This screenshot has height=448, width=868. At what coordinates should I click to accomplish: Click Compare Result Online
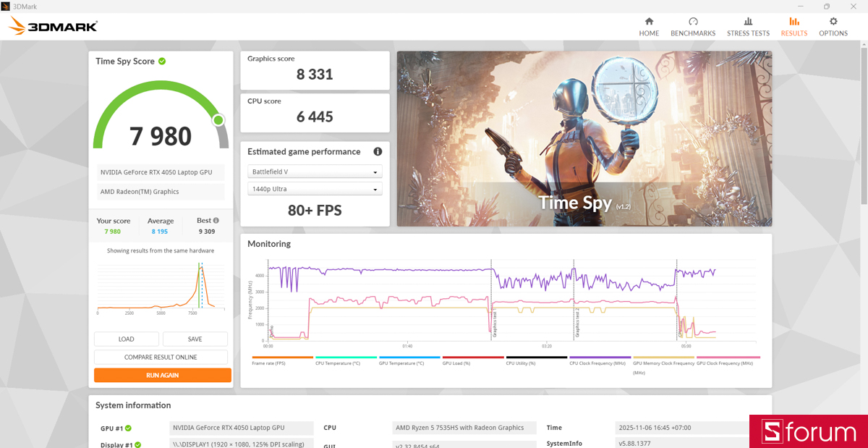tap(161, 357)
